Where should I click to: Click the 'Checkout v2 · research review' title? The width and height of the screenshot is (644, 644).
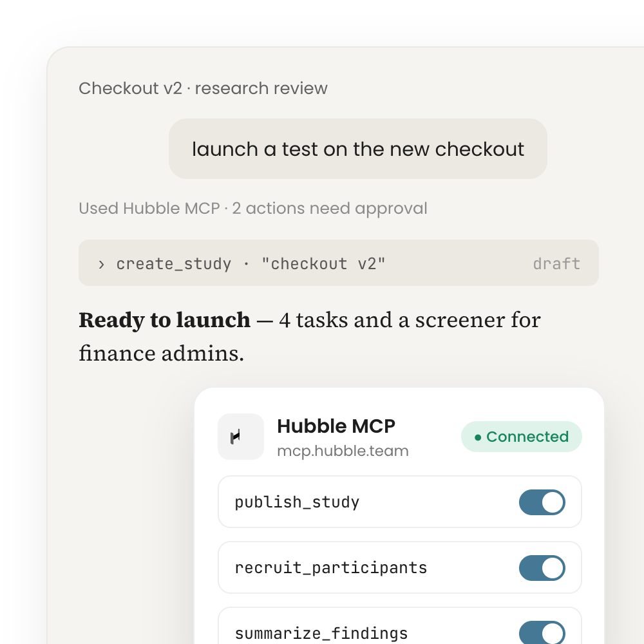pyautogui.click(x=204, y=88)
